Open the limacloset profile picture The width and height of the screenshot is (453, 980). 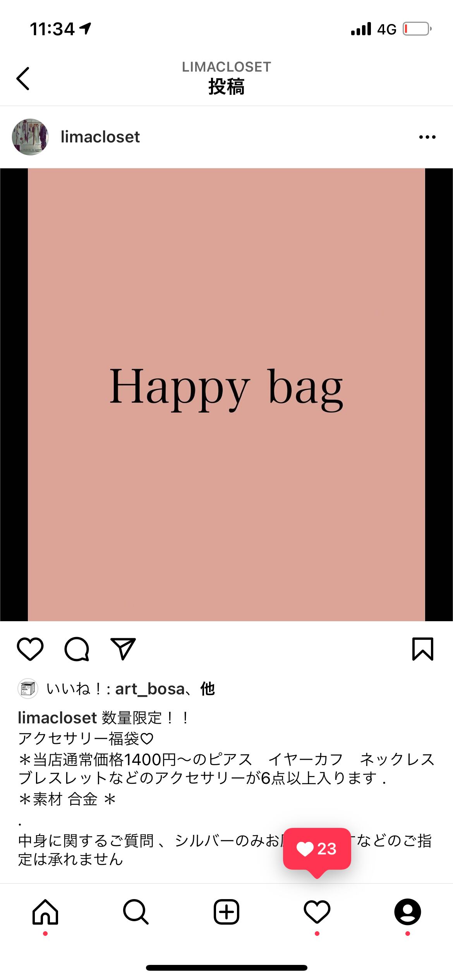pyautogui.click(x=30, y=137)
